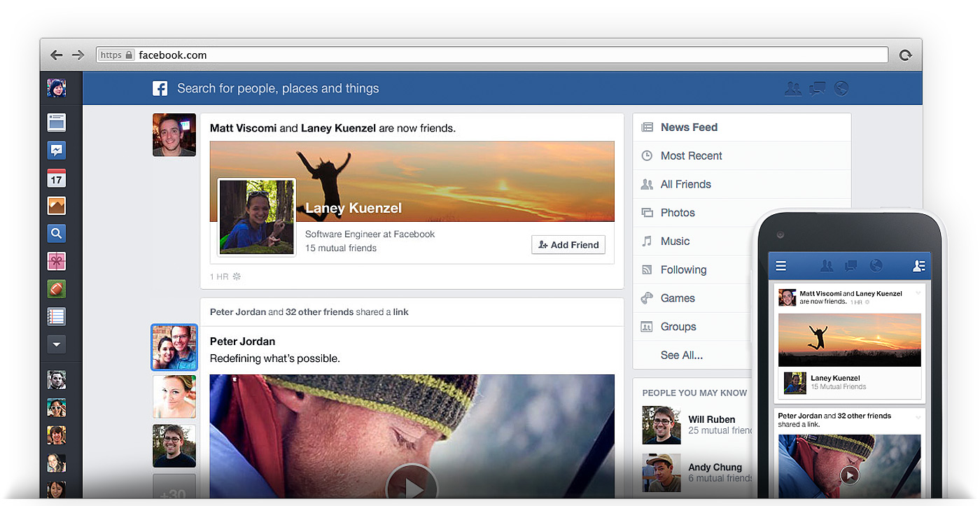Click the RSS icon beside Following

coord(647,269)
